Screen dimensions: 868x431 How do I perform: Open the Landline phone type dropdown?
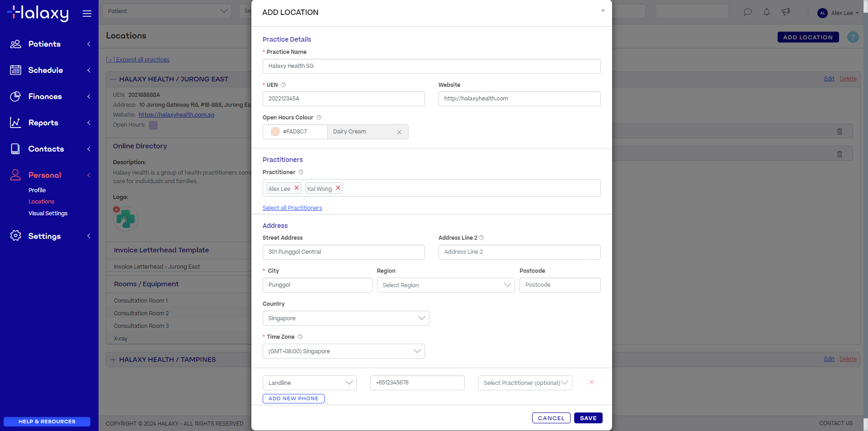310,383
